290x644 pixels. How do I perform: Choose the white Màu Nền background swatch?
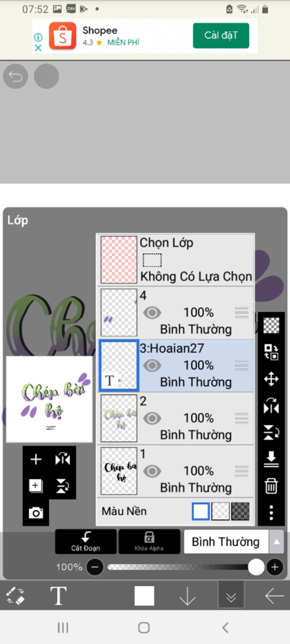pos(201,511)
